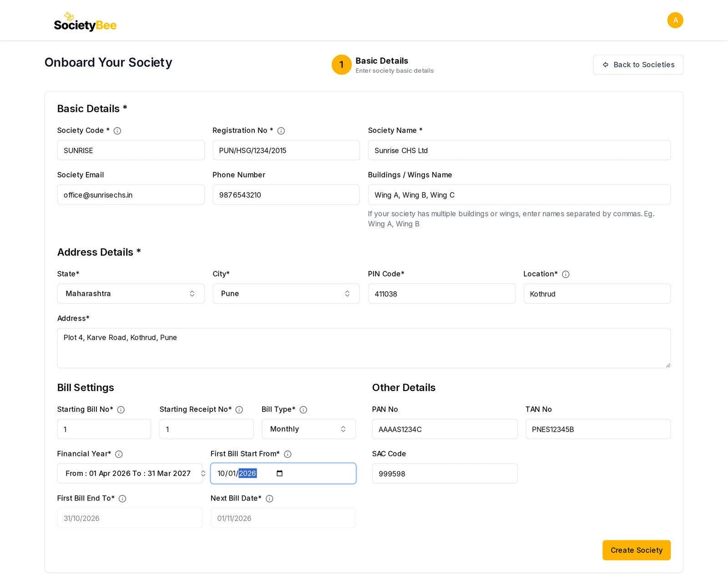Viewport: 728px width, 577px height.
Task: Edit the Starting Bill No field
Action: click(x=104, y=429)
